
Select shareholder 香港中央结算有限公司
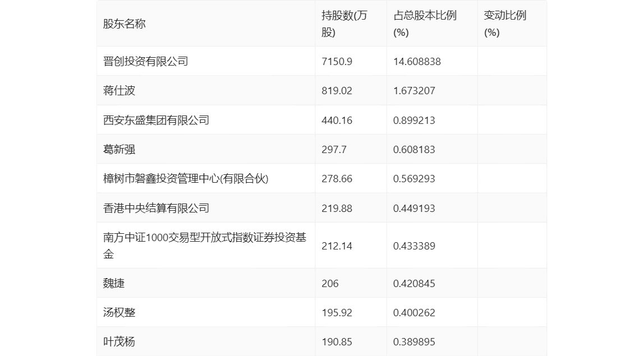click(156, 208)
